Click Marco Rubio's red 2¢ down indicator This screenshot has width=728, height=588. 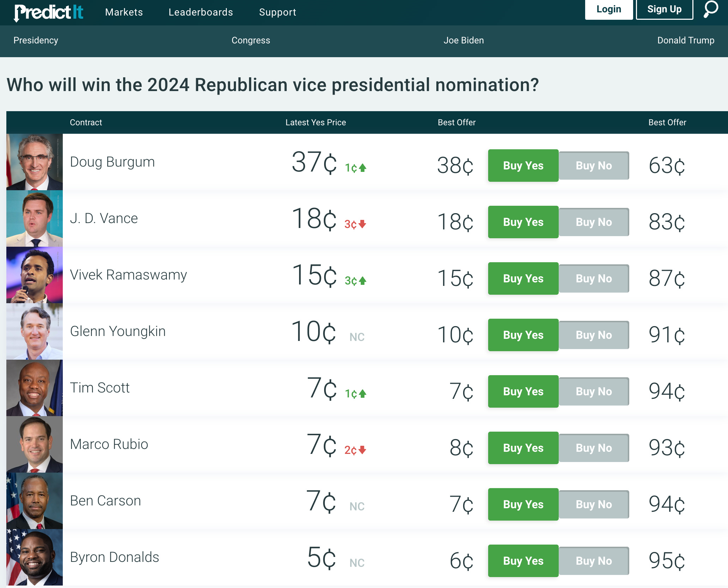point(356,450)
